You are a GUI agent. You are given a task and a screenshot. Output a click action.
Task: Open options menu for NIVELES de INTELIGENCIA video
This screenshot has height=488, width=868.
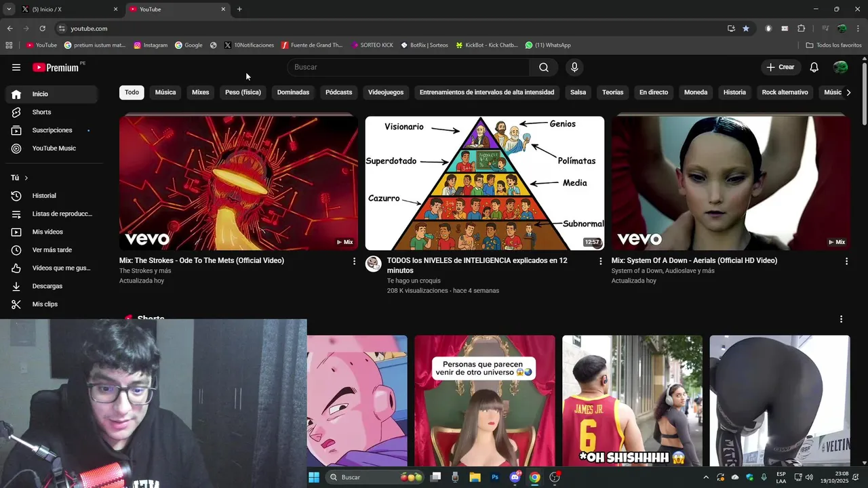600,261
